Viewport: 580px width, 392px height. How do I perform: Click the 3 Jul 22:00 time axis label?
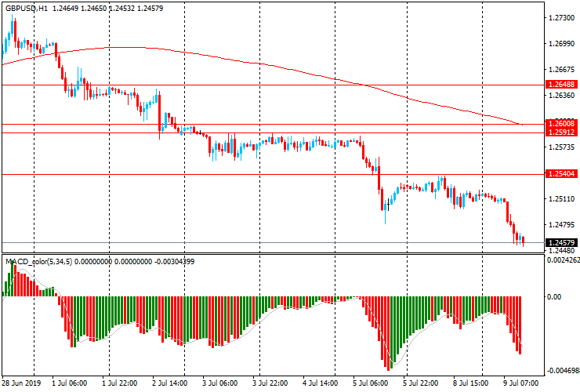tap(270, 383)
